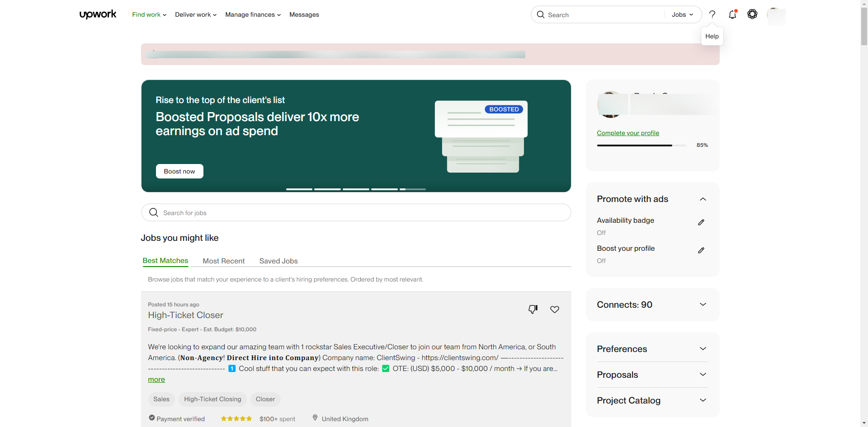Screen dimensions: 868x427
Task: Click the Boost now button
Action: point(179,171)
